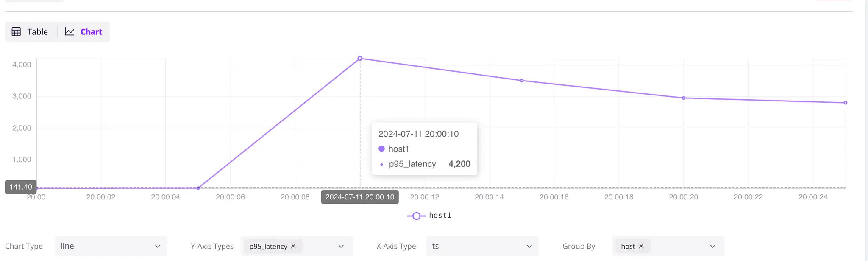Click the 2024-07-11 20:00:10 axis badge
The height and width of the screenshot is (261, 868).
(x=359, y=196)
